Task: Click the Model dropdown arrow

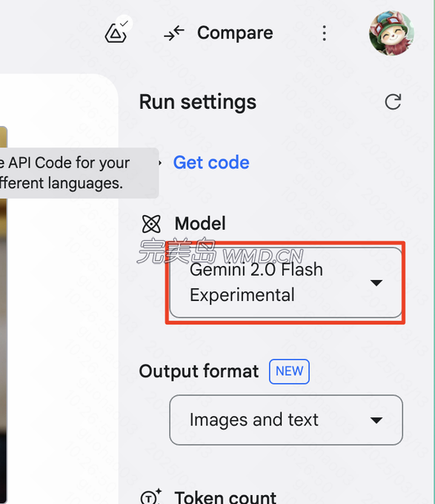Action: coord(376,282)
